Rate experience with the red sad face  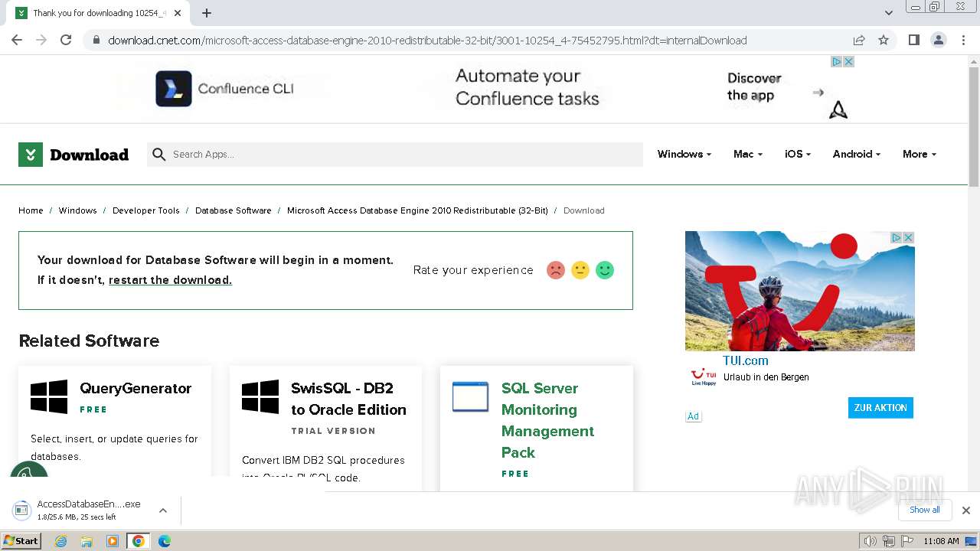[556, 270]
